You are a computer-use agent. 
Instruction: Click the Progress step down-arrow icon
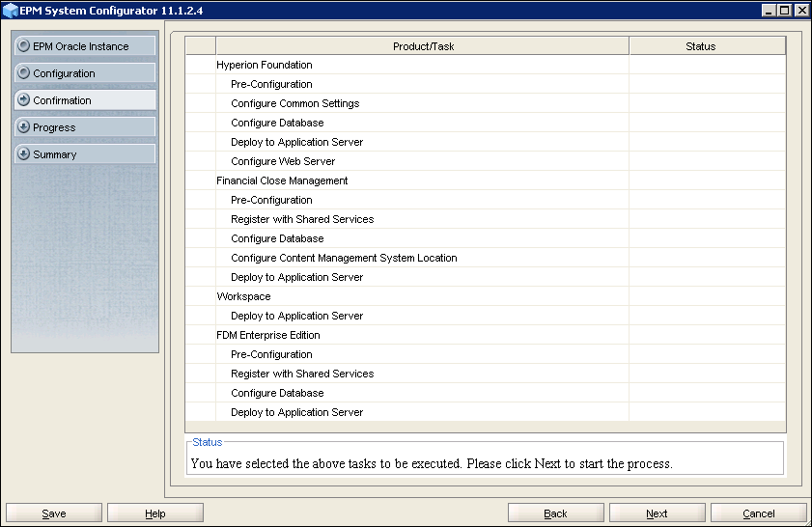coord(23,126)
